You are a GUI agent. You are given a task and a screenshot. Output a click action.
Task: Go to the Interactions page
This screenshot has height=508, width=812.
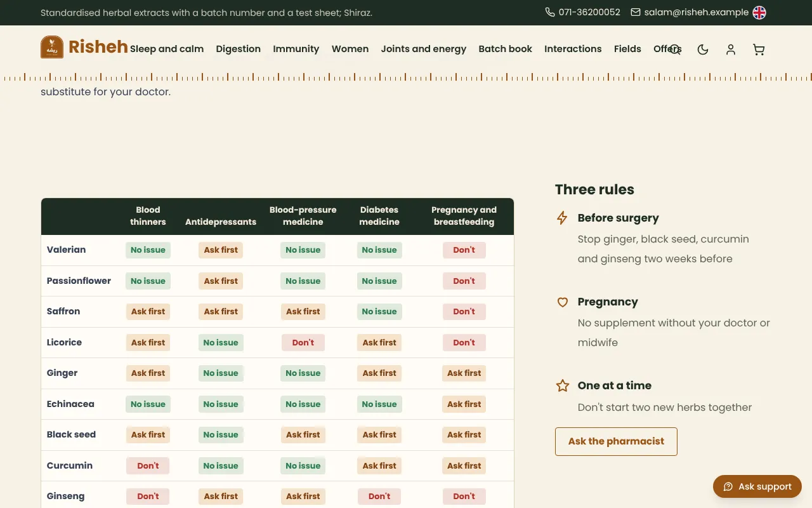coord(573,49)
